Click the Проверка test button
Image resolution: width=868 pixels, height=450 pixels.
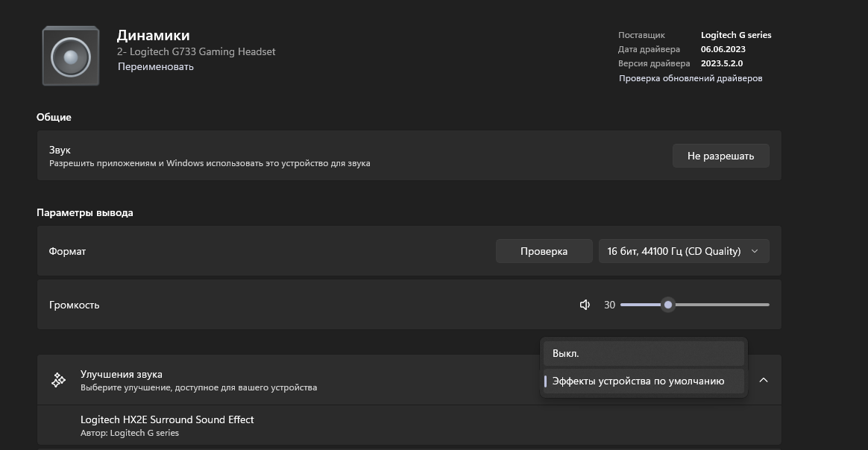pyautogui.click(x=544, y=251)
